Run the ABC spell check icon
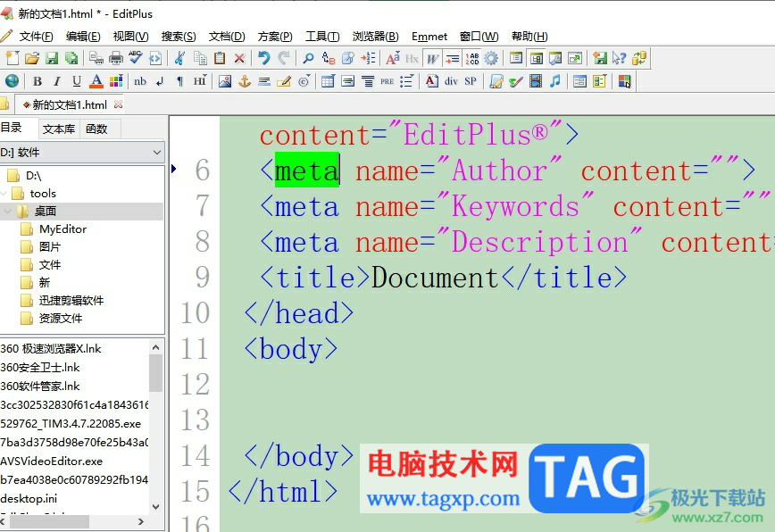This screenshot has height=532, width=775. [136, 58]
